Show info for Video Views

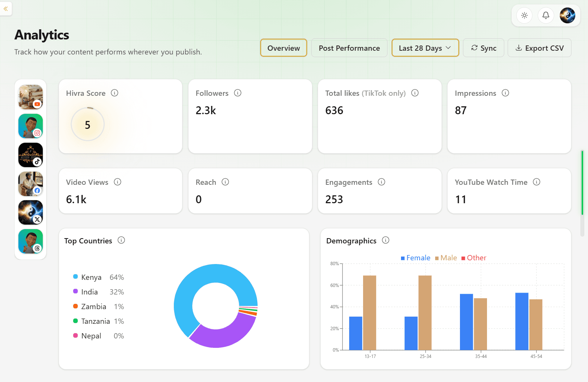tap(118, 182)
